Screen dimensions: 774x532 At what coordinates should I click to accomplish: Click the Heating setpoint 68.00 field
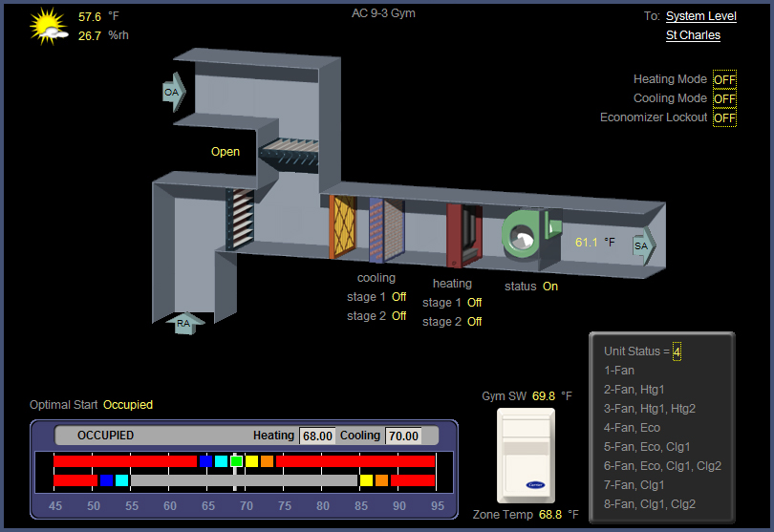(x=316, y=436)
